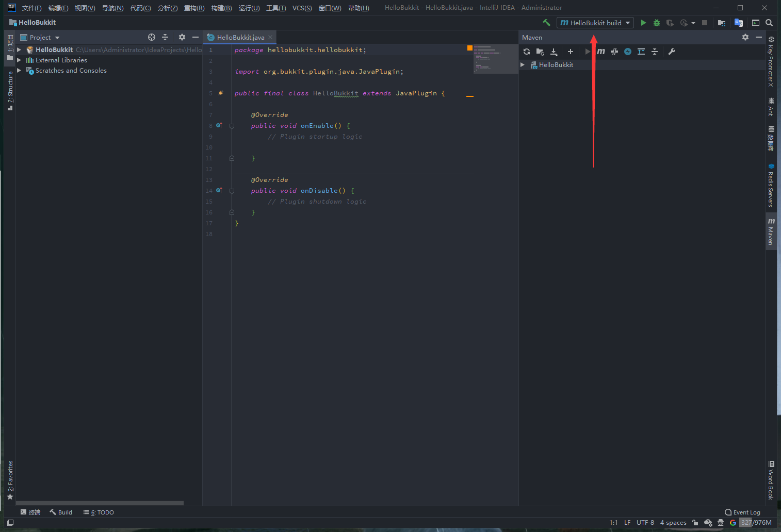Open Maven settings wrench icon
Screen dimensions: 781x532
tap(672, 52)
